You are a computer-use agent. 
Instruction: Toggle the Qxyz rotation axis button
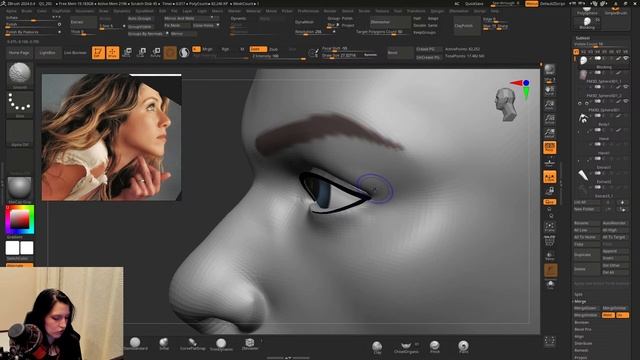pos(550,202)
